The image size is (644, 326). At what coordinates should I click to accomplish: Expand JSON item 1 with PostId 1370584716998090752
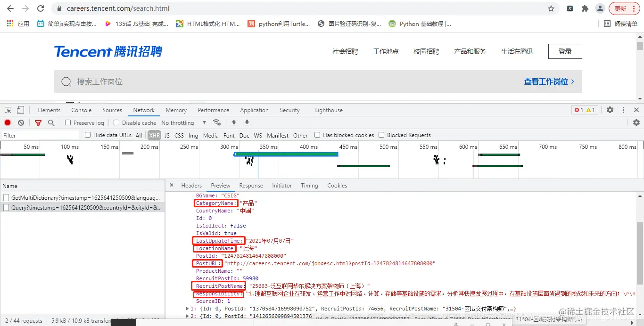pyautogui.click(x=188, y=309)
